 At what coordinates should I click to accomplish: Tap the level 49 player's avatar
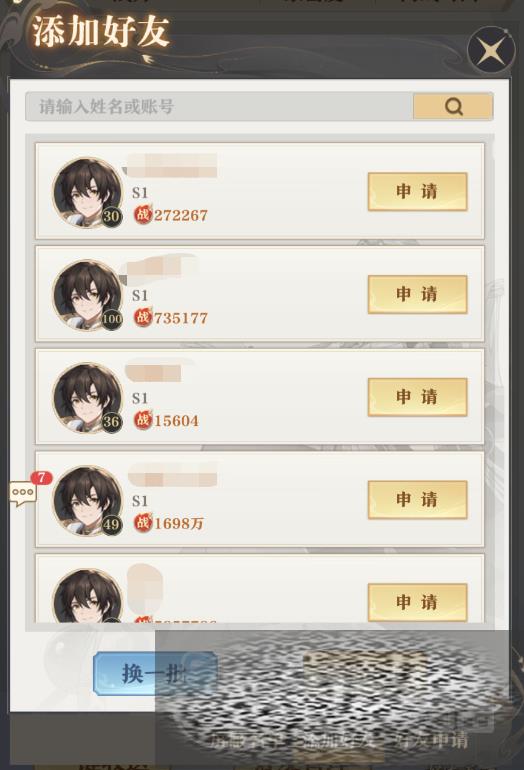tap(87, 500)
